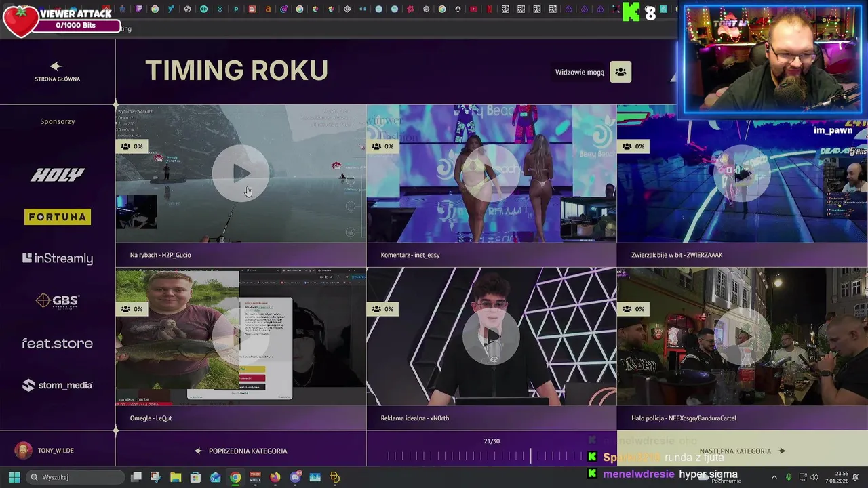This screenshot has width=868, height=488.
Task: Launch Snipping Tool from the taskbar
Action: pos(156,477)
